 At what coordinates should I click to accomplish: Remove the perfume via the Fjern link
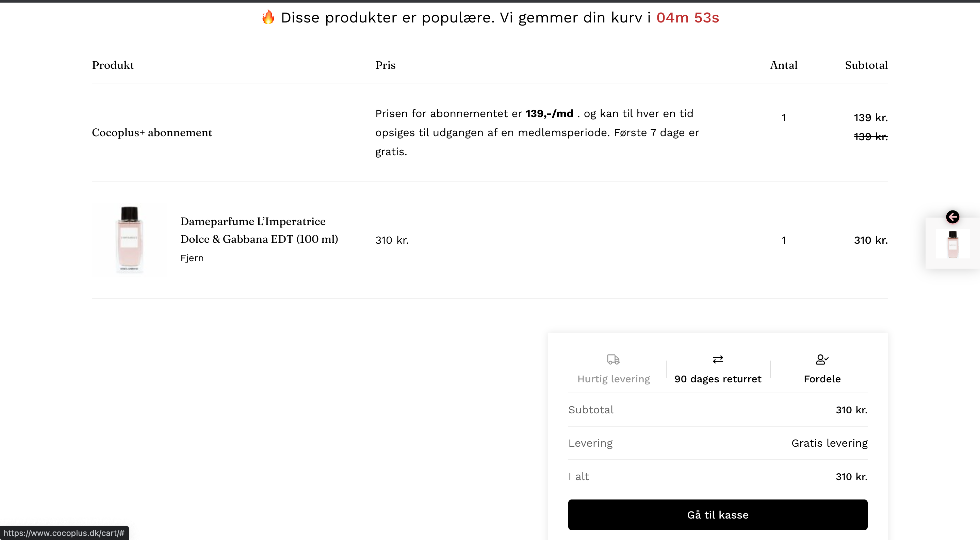pos(192,258)
